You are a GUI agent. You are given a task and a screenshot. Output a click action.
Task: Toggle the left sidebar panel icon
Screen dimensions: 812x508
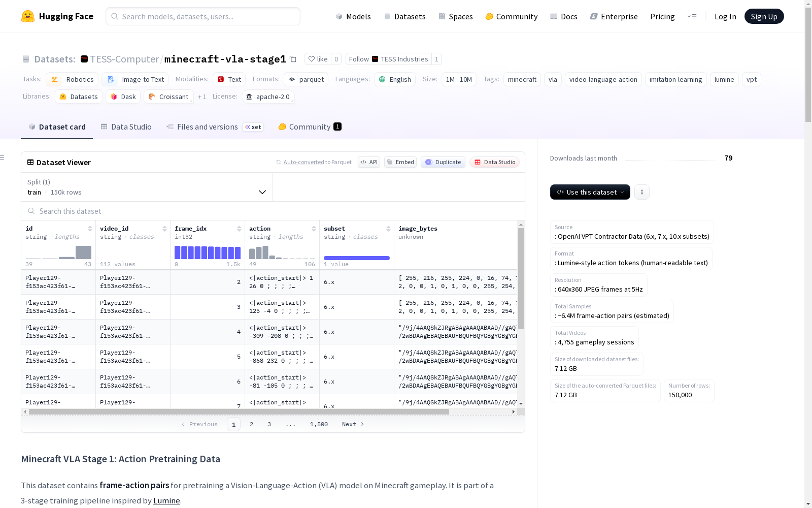point(3,157)
